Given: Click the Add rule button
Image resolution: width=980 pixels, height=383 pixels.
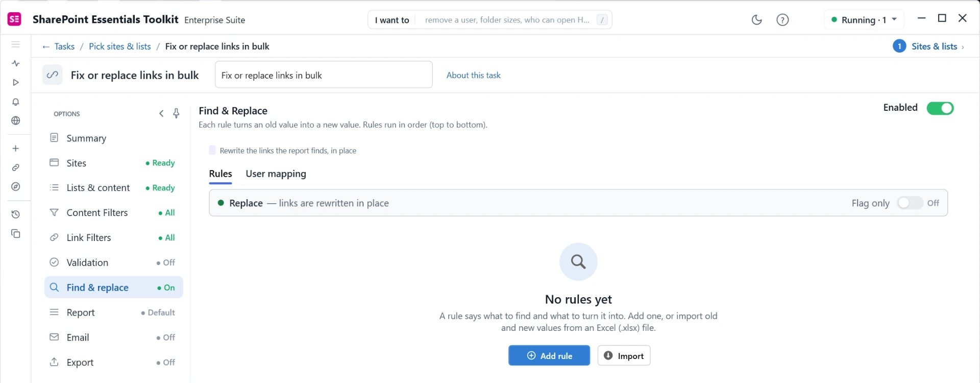Looking at the screenshot, I should pyautogui.click(x=549, y=355).
